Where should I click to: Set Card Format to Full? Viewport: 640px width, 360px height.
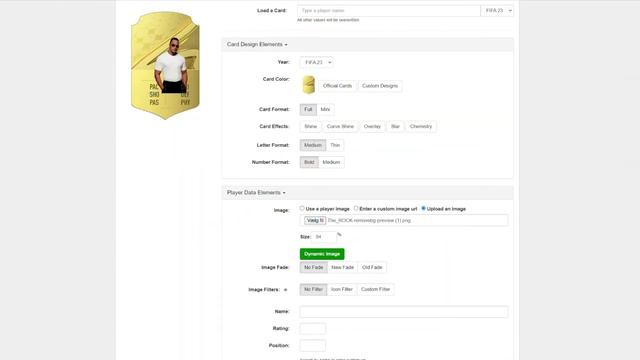click(308, 109)
